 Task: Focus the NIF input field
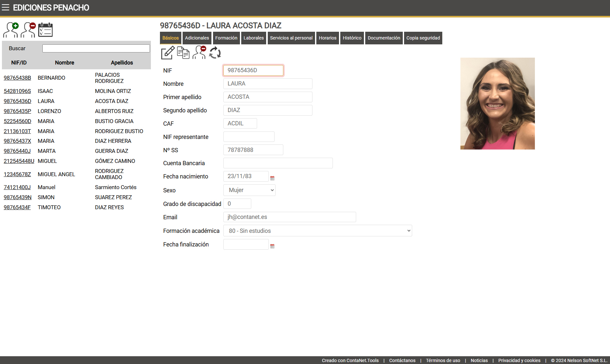tap(253, 70)
